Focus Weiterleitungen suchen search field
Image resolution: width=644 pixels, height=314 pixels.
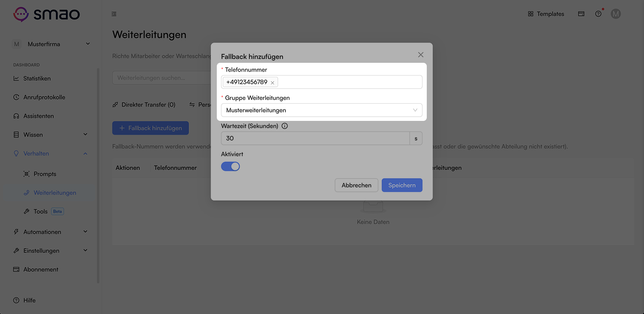pyautogui.click(x=162, y=78)
